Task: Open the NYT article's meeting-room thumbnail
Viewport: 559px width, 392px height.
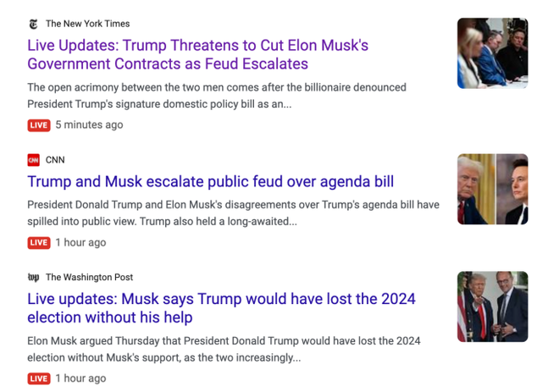Action: (x=493, y=53)
